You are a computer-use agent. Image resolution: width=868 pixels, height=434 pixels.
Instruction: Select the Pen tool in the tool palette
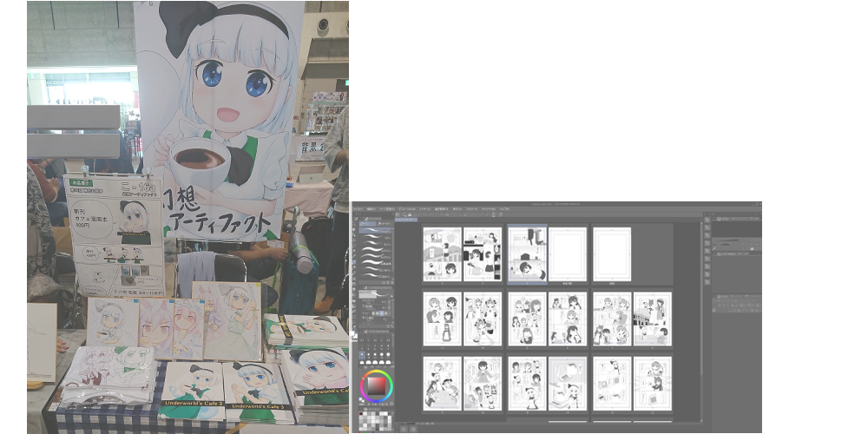(355, 260)
